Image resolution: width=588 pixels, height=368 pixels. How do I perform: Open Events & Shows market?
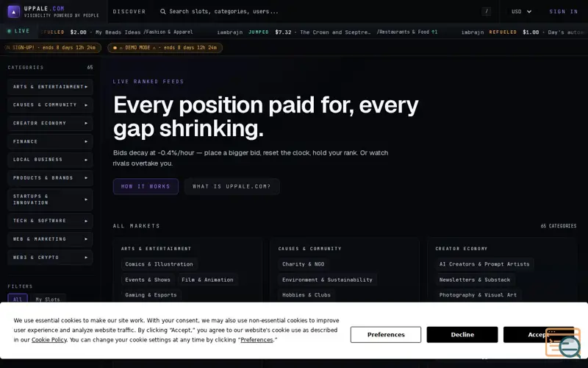pyautogui.click(x=148, y=280)
